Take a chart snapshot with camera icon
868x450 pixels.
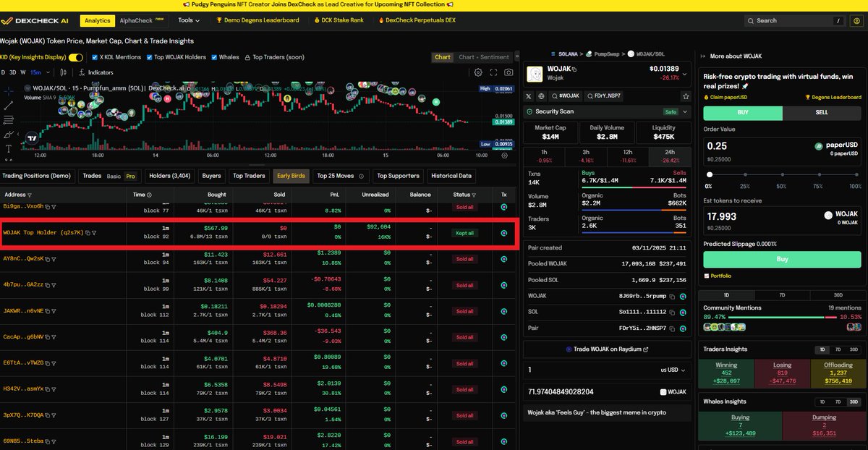point(507,72)
